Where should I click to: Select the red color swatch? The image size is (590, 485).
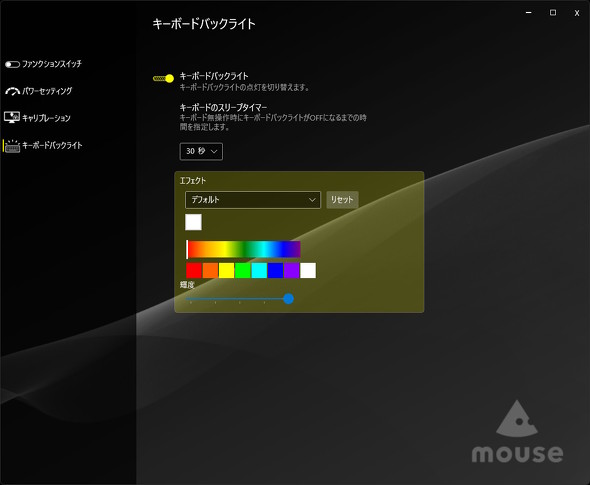194,271
